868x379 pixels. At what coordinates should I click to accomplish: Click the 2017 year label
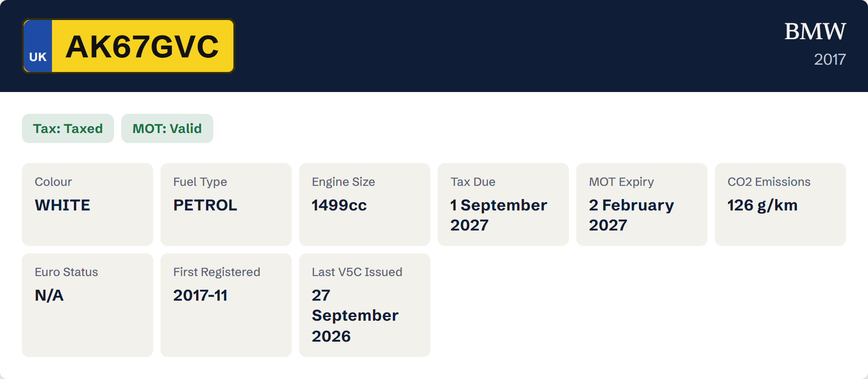(x=830, y=59)
